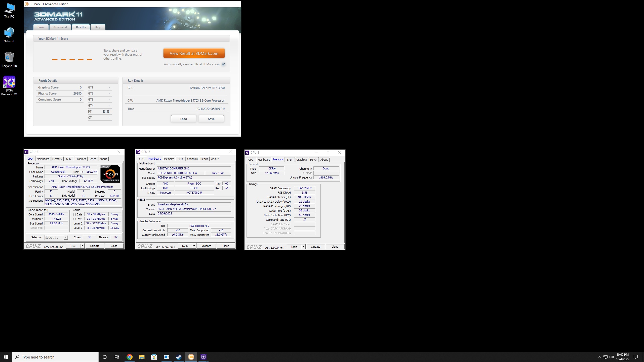Open network status tray icon
Viewport: 644px width, 362px height.
point(606,357)
